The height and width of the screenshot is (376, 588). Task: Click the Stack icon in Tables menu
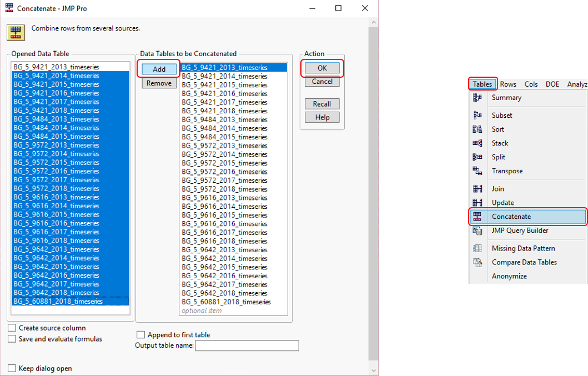coord(478,143)
